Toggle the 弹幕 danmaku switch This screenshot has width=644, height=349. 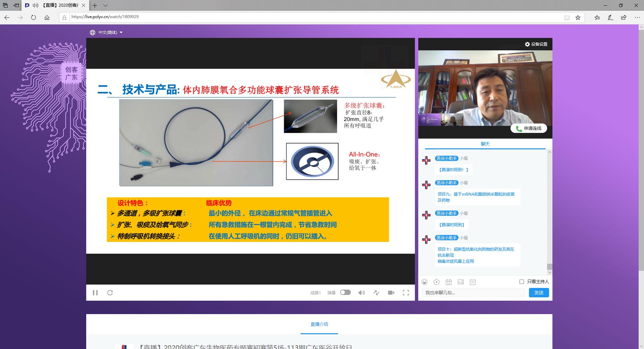pyautogui.click(x=345, y=292)
